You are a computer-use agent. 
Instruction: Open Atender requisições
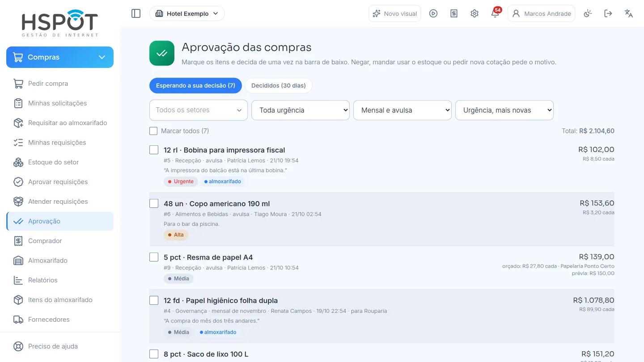point(60,202)
